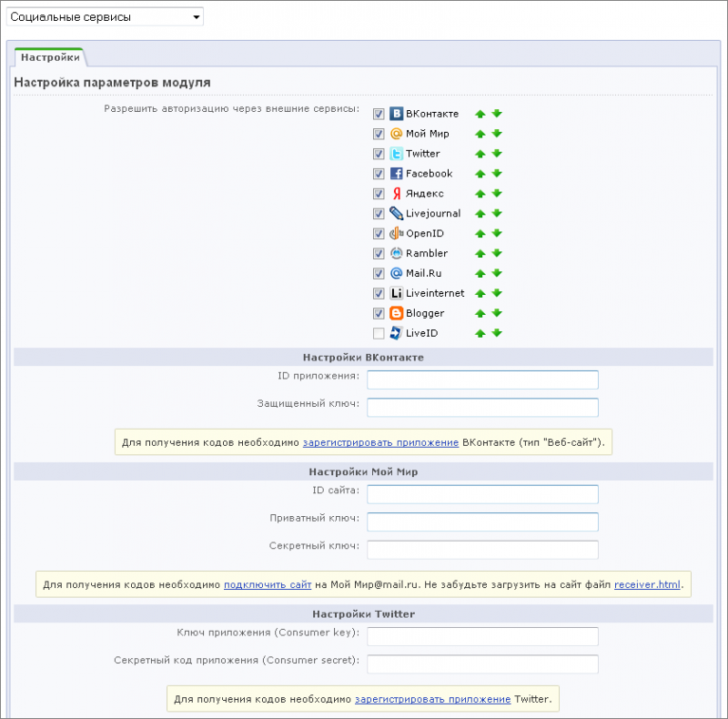Uncheck the Мой Мир checkbox
Image resolution: width=728 pixels, height=719 pixels.
click(379, 134)
